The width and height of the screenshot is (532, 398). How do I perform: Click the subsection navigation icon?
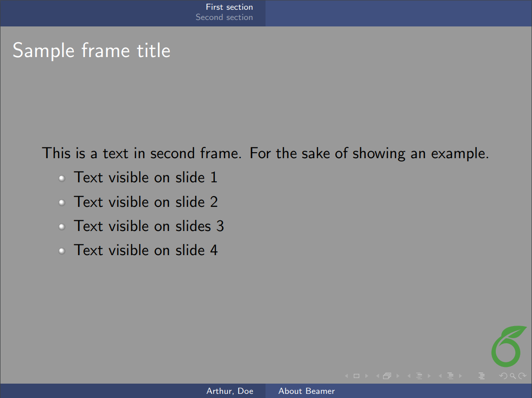coord(419,376)
